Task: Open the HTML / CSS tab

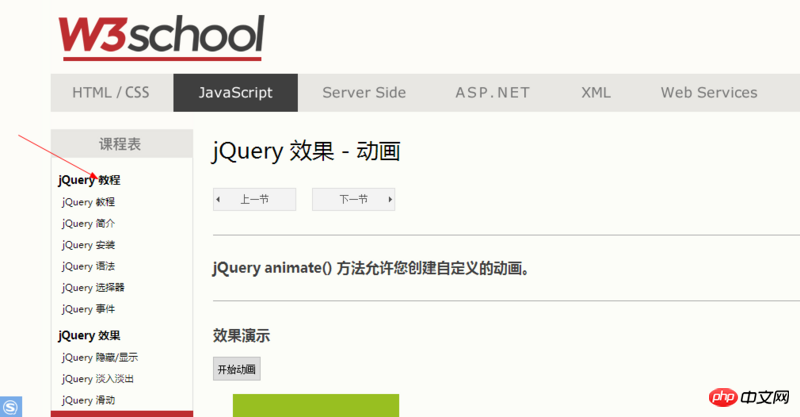Action: [111, 92]
